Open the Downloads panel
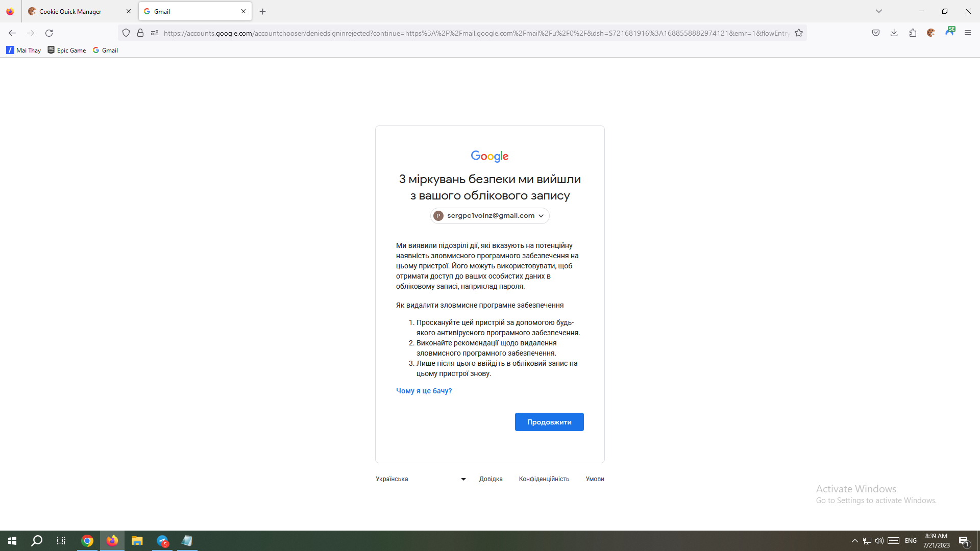980x551 pixels. tap(894, 33)
